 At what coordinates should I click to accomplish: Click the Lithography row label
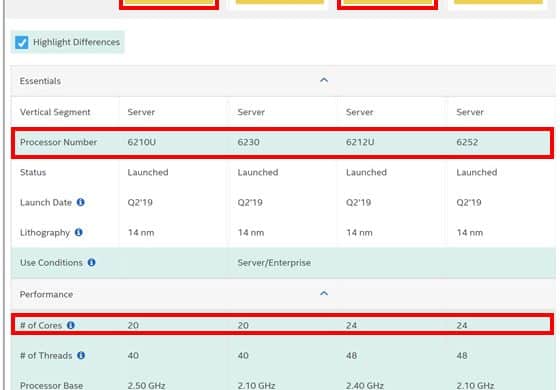click(45, 233)
